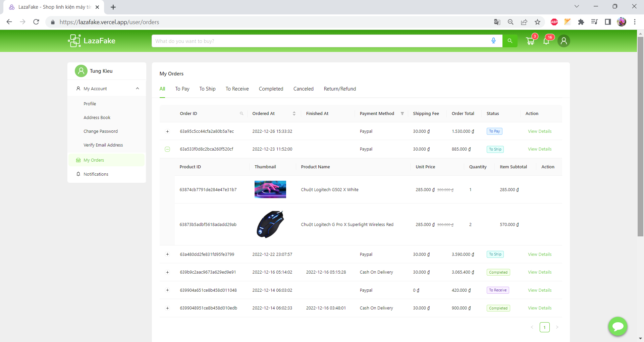Expand order 6399048951ce8b458d010edb row
Image resolution: width=644 pixels, height=342 pixels.
[x=167, y=308]
